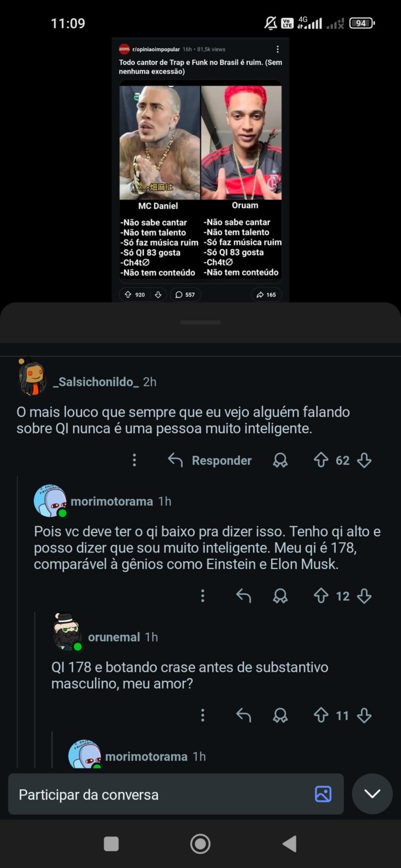Downvote morimotorama's QI 178 comment
The height and width of the screenshot is (868, 401).
pyautogui.click(x=364, y=596)
